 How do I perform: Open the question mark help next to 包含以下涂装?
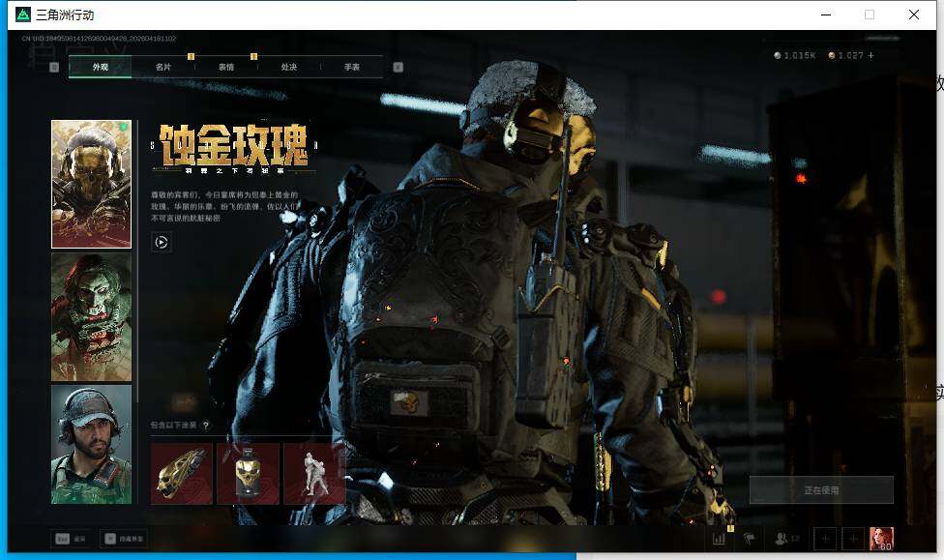click(x=206, y=426)
